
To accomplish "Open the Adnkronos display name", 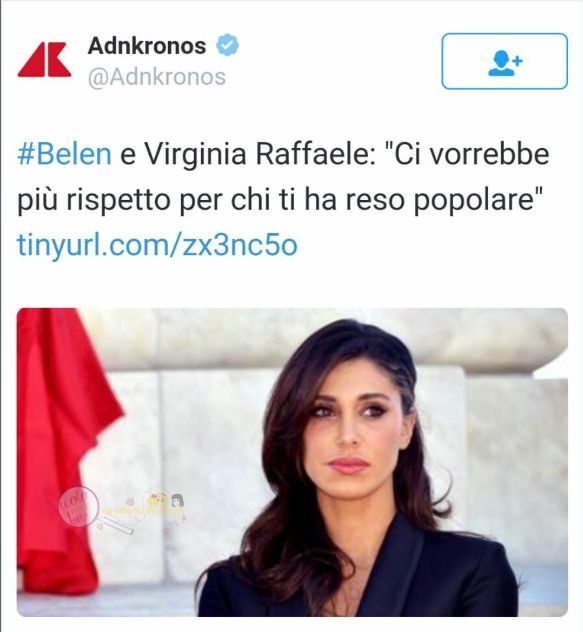I will [x=147, y=45].
